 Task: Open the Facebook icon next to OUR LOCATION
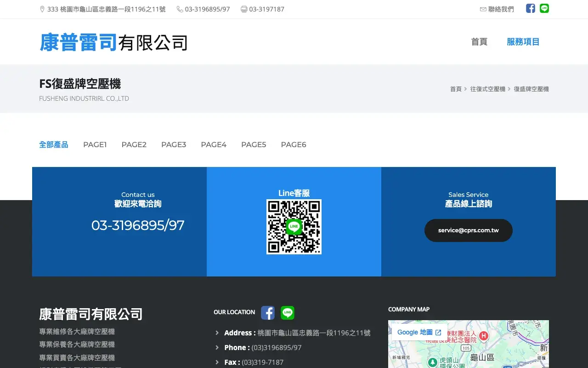click(x=268, y=313)
